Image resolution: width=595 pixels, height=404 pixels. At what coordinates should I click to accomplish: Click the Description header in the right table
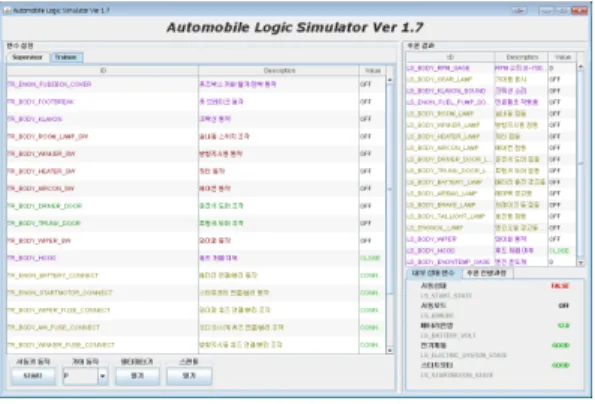(522, 57)
